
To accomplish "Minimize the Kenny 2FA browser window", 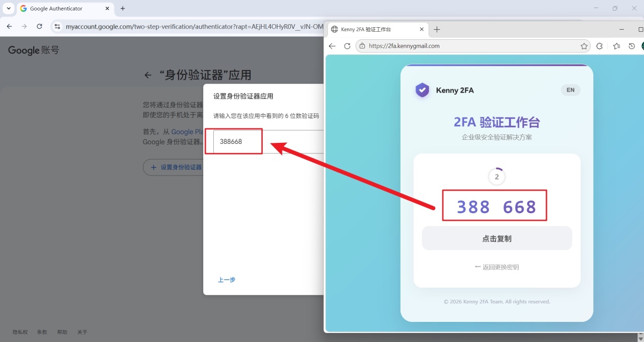I will [621, 30].
